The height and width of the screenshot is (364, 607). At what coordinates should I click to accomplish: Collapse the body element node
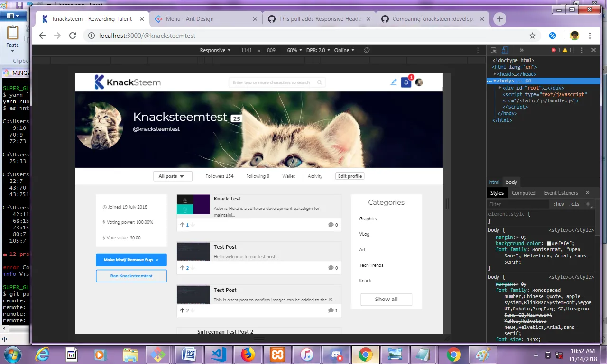pyautogui.click(x=495, y=81)
